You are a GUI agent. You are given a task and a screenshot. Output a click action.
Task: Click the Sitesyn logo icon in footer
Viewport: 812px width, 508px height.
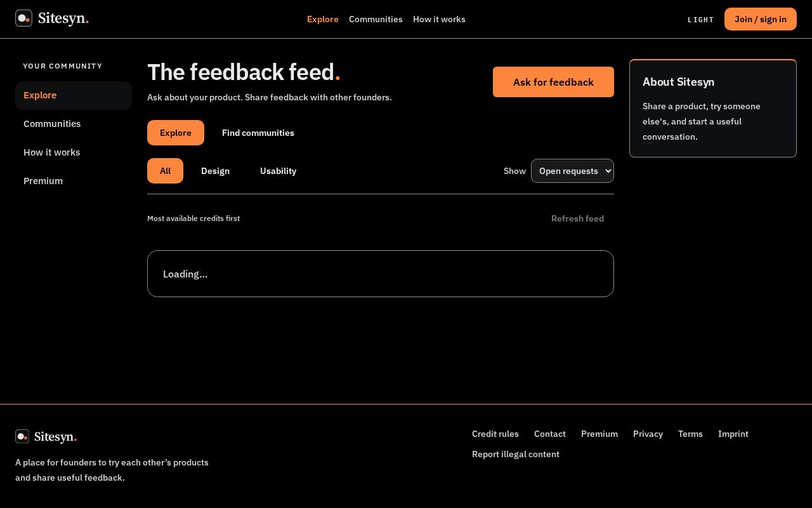(22, 436)
